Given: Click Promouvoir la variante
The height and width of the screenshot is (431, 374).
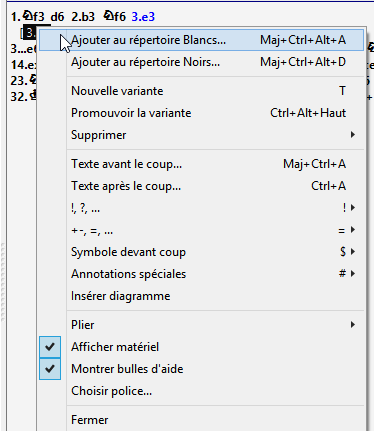Looking at the screenshot, I should point(201,113).
